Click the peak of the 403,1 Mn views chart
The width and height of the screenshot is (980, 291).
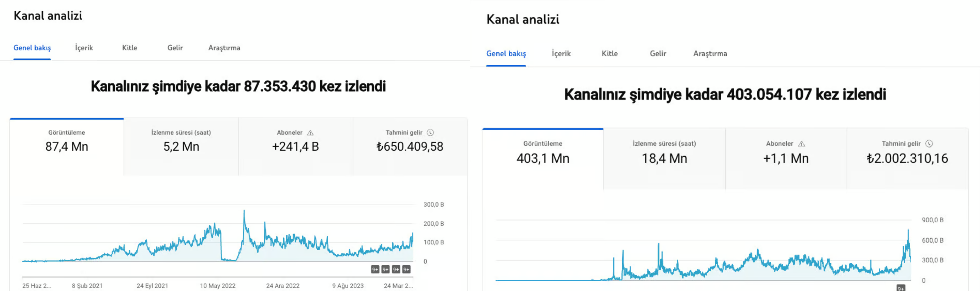(908, 230)
